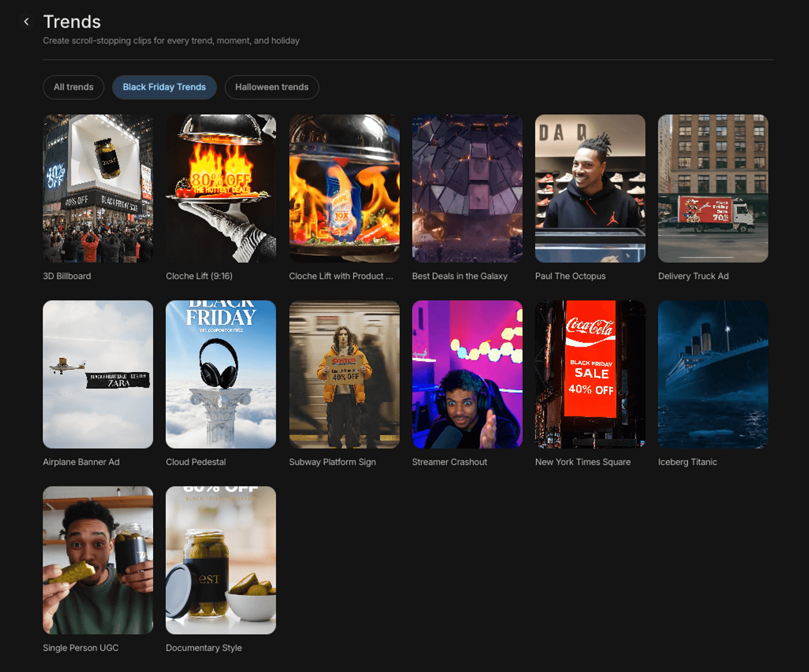Select the Delivery Truck Ad trend
Image resolution: width=809 pixels, height=672 pixels.
coord(712,188)
